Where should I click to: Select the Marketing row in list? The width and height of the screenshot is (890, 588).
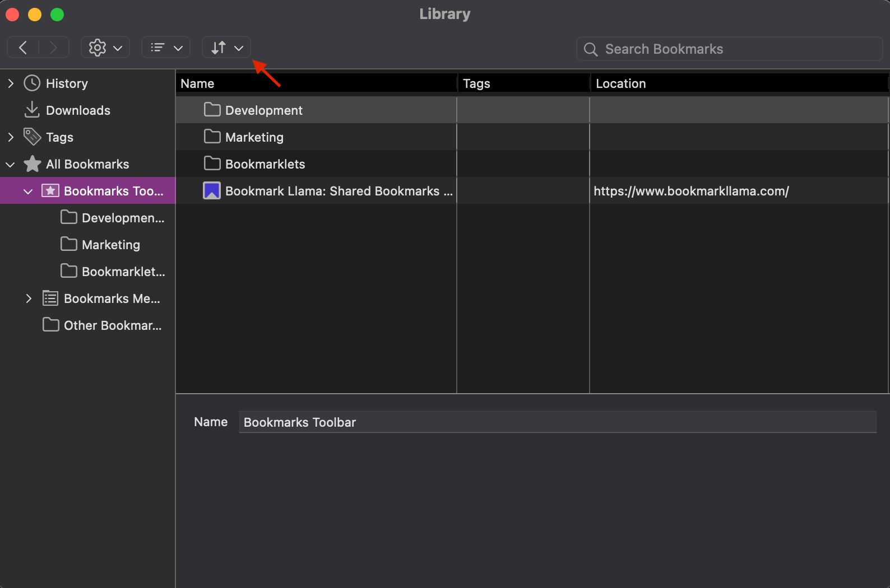(x=532, y=137)
